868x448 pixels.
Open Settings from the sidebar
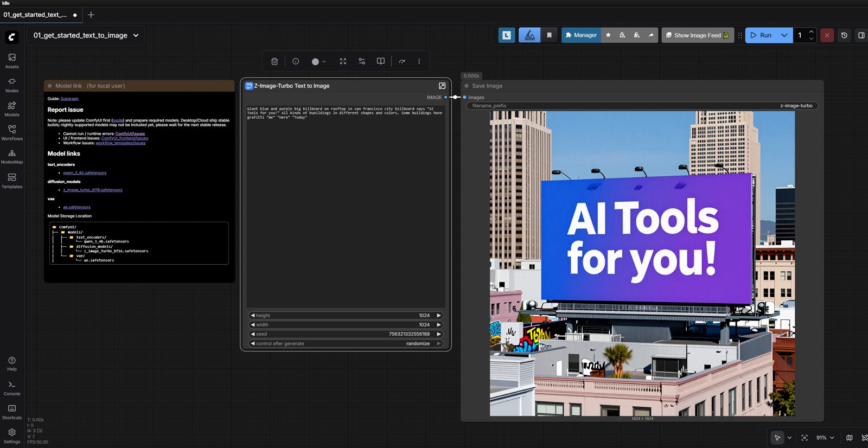pos(12,436)
